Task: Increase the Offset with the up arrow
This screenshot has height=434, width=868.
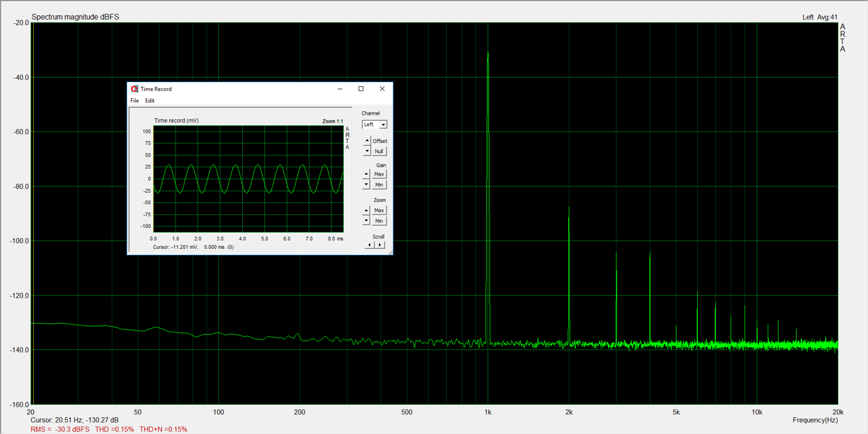Action: 367,141
